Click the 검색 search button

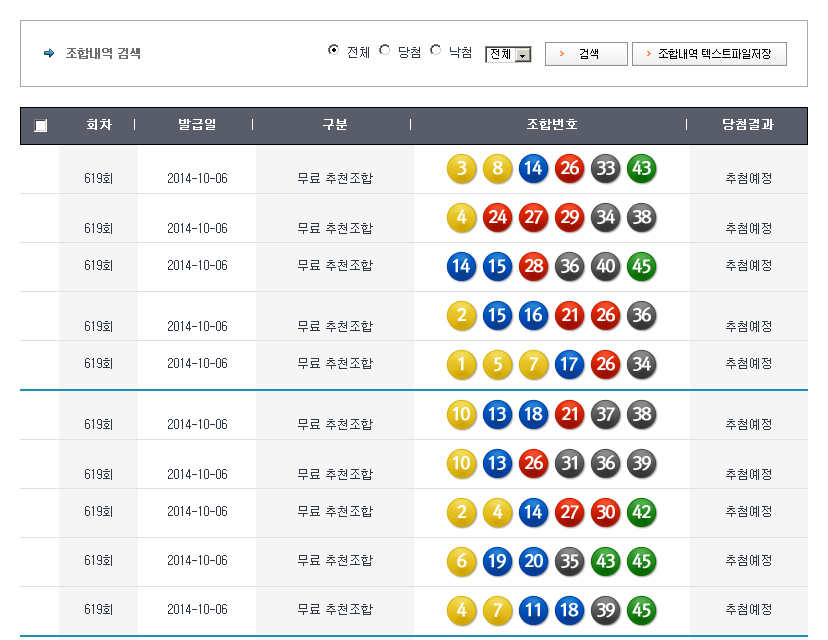coord(586,54)
